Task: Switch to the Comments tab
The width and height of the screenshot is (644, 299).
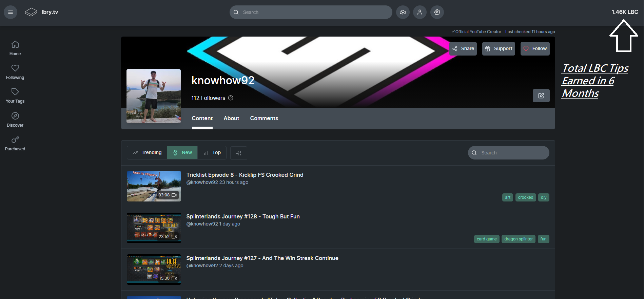Action: pos(264,118)
